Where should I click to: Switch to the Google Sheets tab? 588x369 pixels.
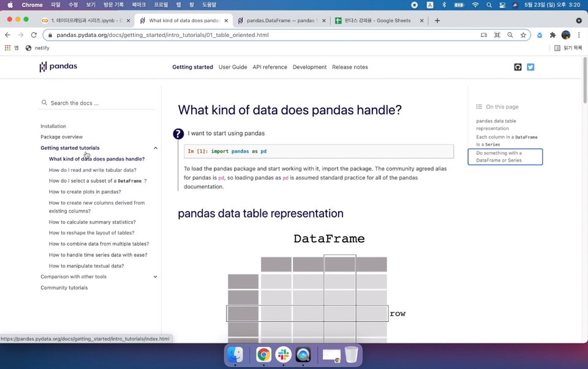[379, 21]
